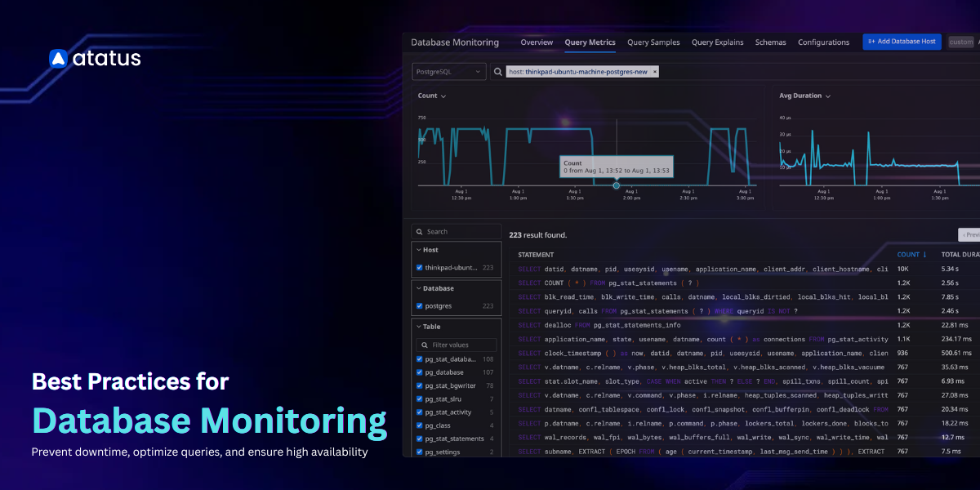980x490 pixels.
Task: Click the COUNT column sort arrow
Action: [x=924, y=255]
